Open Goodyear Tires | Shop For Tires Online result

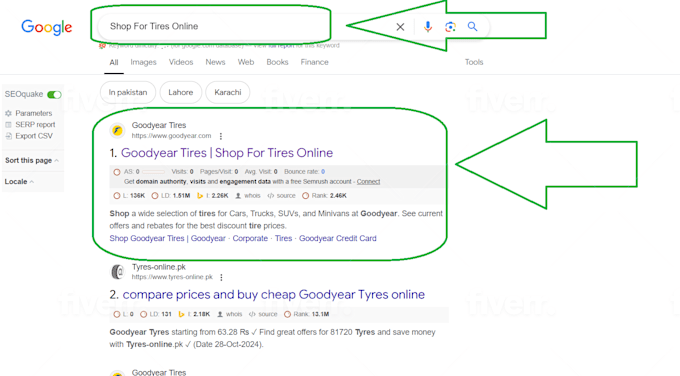click(227, 153)
